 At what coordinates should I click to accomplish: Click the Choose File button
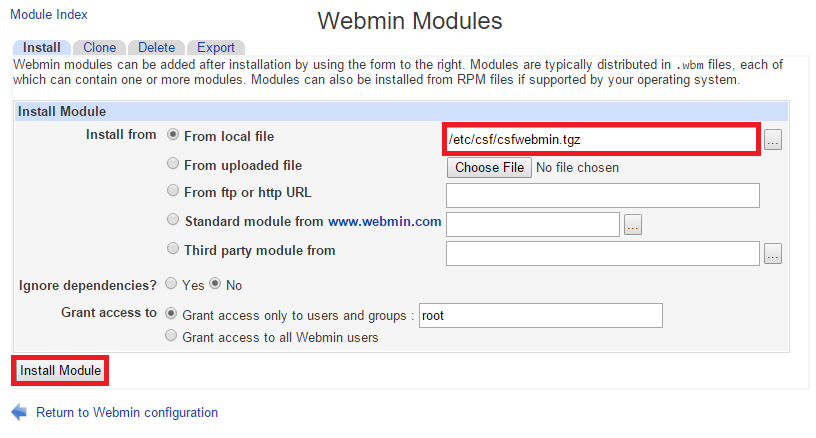(489, 168)
